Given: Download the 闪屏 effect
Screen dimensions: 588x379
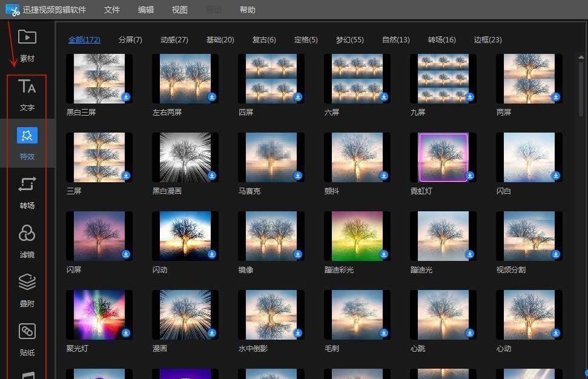Looking at the screenshot, I should point(126,254).
